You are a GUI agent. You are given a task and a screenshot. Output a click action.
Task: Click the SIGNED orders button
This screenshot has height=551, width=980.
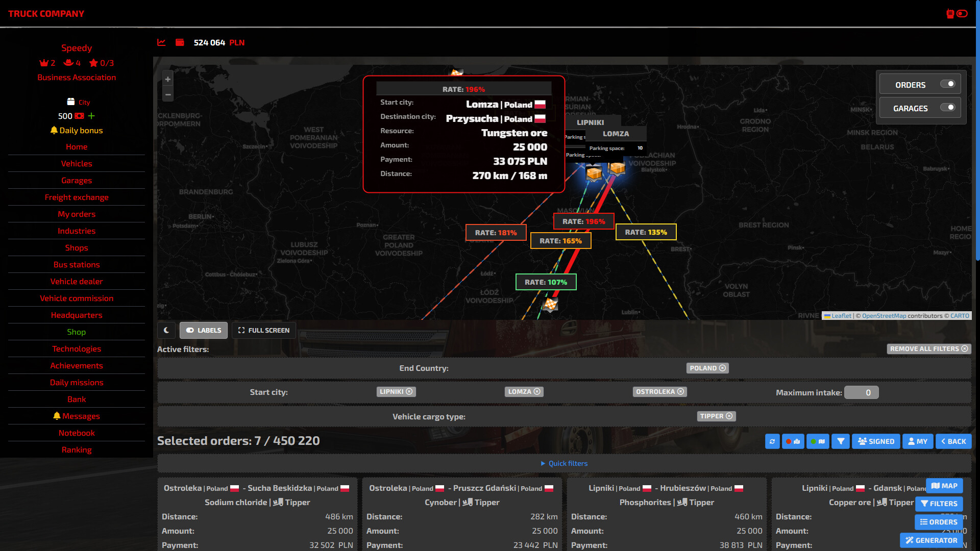(876, 441)
